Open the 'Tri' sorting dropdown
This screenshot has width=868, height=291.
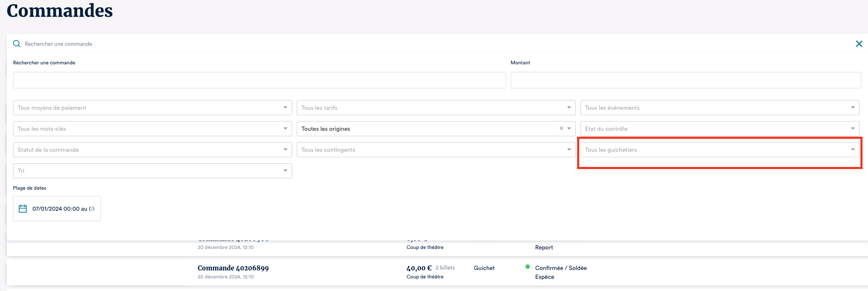(152, 171)
